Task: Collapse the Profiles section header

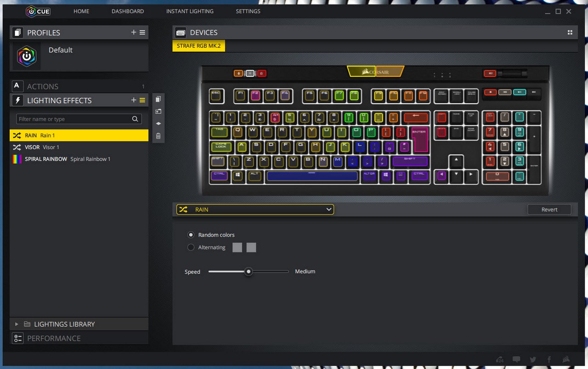Action: pyautogui.click(x=79, y=33)
